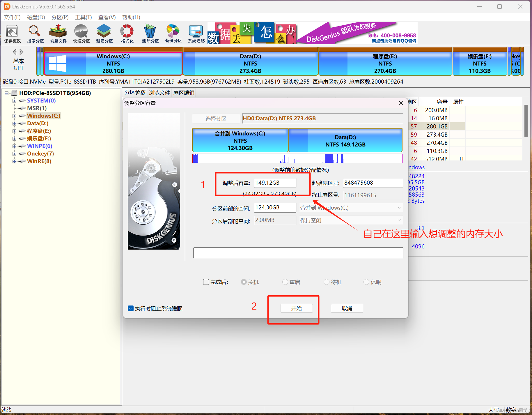
Task: Go to previous disk with left arrow
Action: (15, 52)
